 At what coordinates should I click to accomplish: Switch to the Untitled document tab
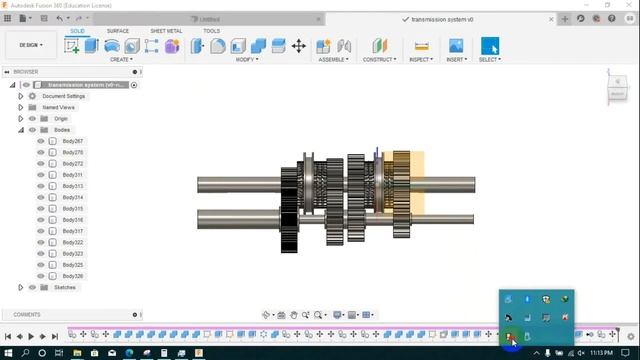[x=208, y=19]
